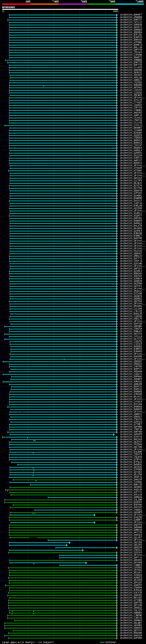Select the UniRef100_A7ATT4 label

131,437
